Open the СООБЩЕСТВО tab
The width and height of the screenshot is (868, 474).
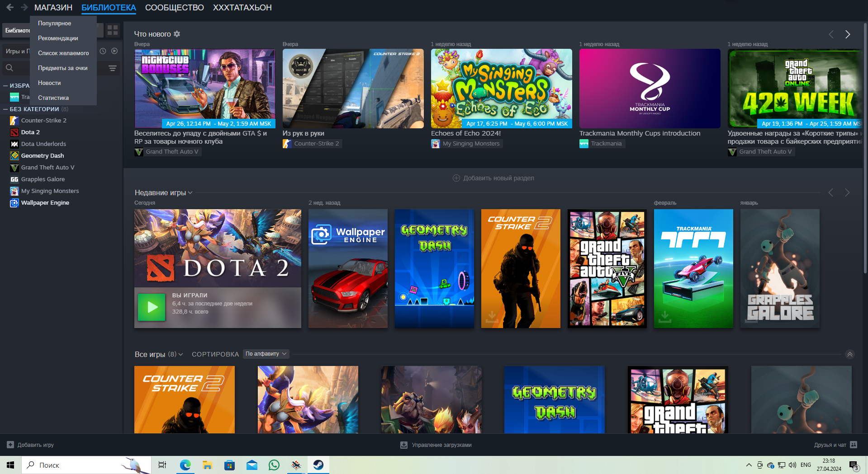175,8
